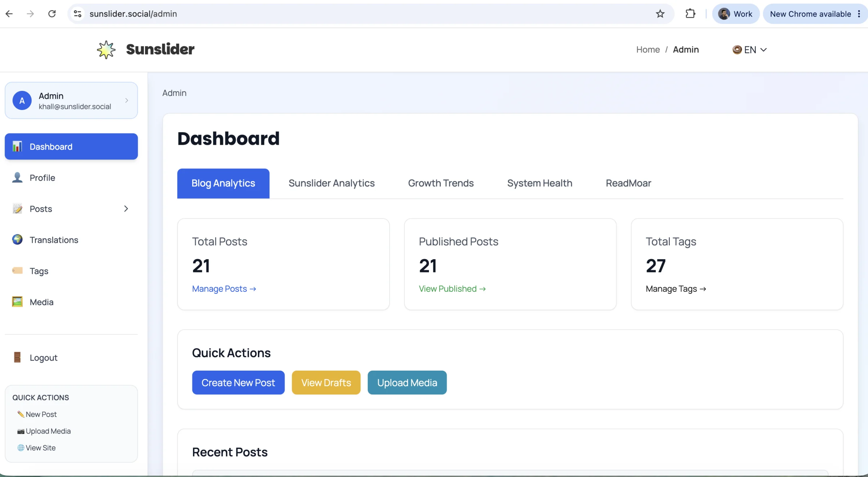The width and height of the screenshot is (868, 477).
Task: Click View Site in sidebar quick actions
Action: [x=41, y=448]
